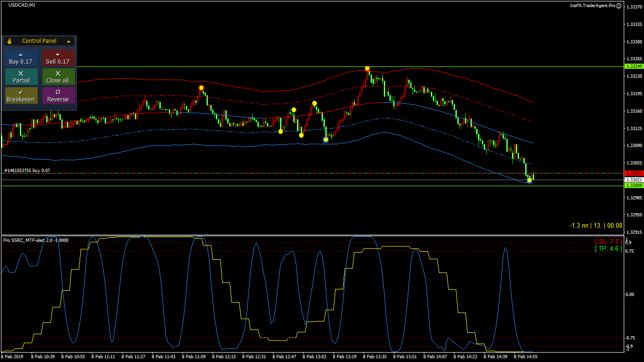Click the [ SL: 7.7 ] label
644x362 pixels.
pos(608,241)
